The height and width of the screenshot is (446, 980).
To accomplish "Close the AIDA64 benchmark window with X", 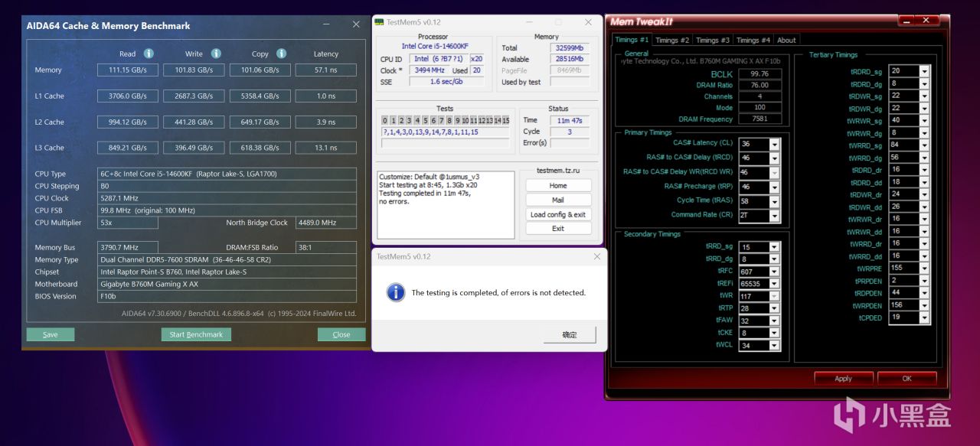I will 356,24.
